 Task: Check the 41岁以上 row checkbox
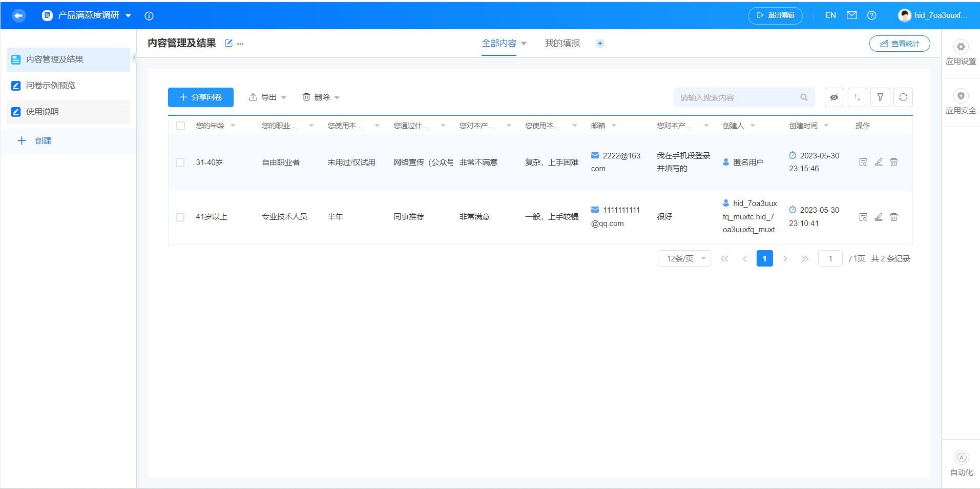pyautogui.click(x=180, y=217)
